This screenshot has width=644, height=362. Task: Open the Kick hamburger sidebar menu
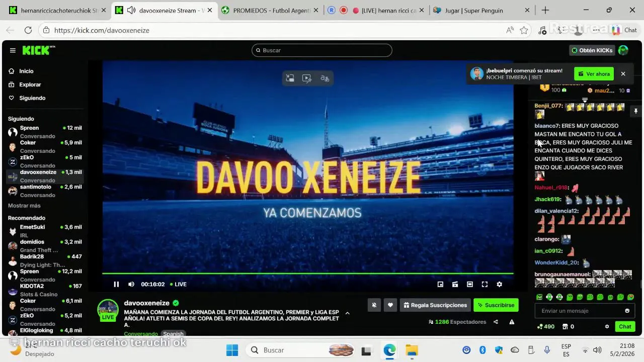(13, 50)
